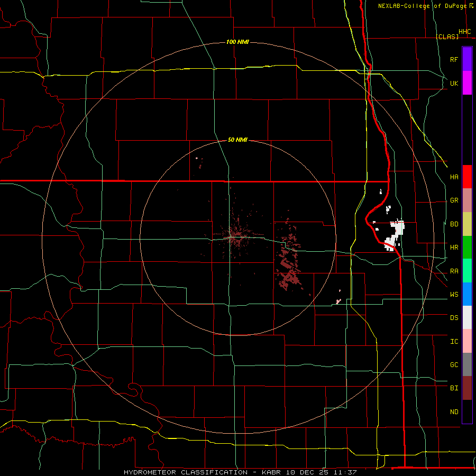Click the 50 NMI range ring label

(237, 140)
